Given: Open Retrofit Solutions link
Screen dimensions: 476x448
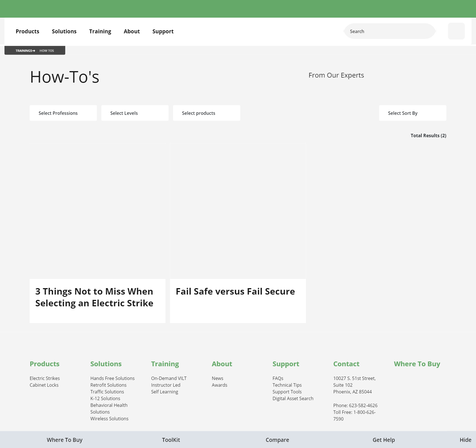Looking at the screenshot, I should point(108,385).
